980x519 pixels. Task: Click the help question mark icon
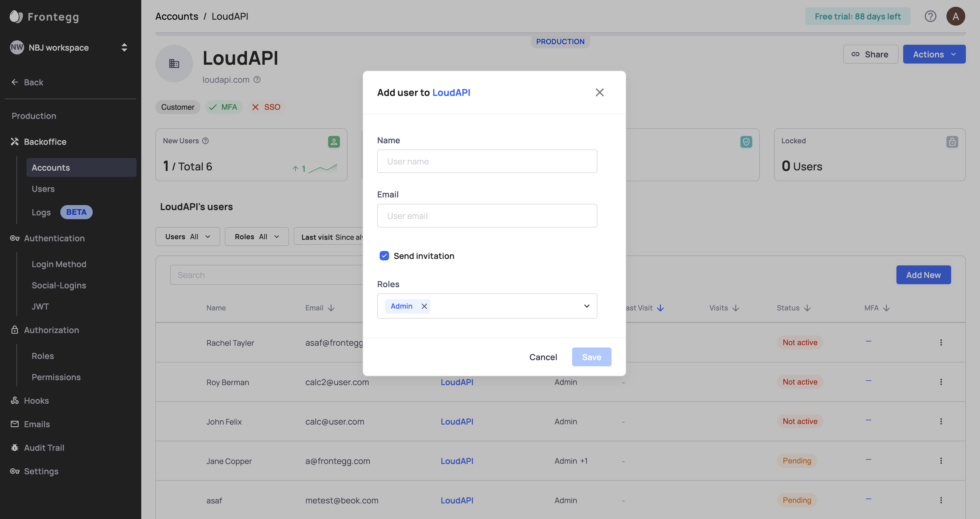pos(930,16)
